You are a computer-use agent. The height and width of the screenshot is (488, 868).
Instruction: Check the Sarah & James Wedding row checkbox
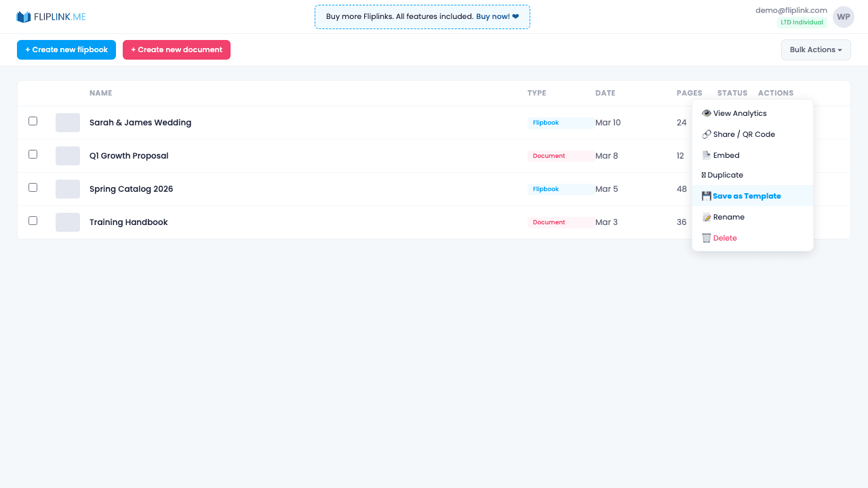pos(33,121)
